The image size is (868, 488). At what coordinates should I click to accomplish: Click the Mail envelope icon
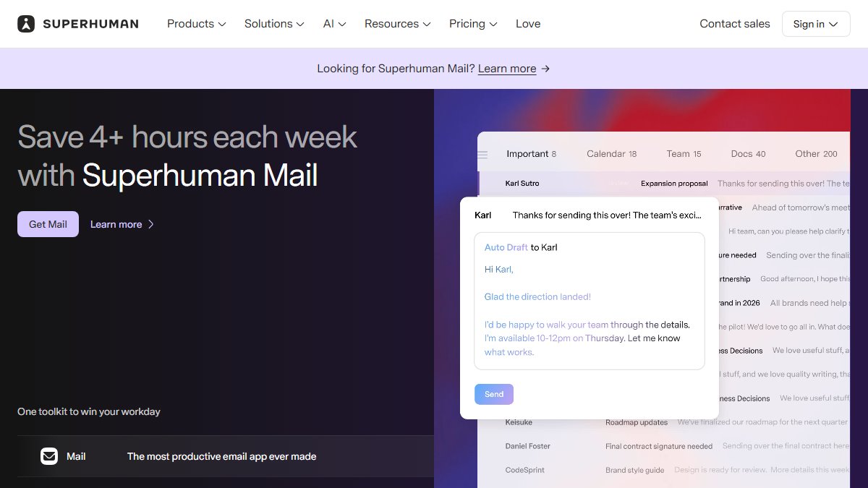tap(49, 456)
